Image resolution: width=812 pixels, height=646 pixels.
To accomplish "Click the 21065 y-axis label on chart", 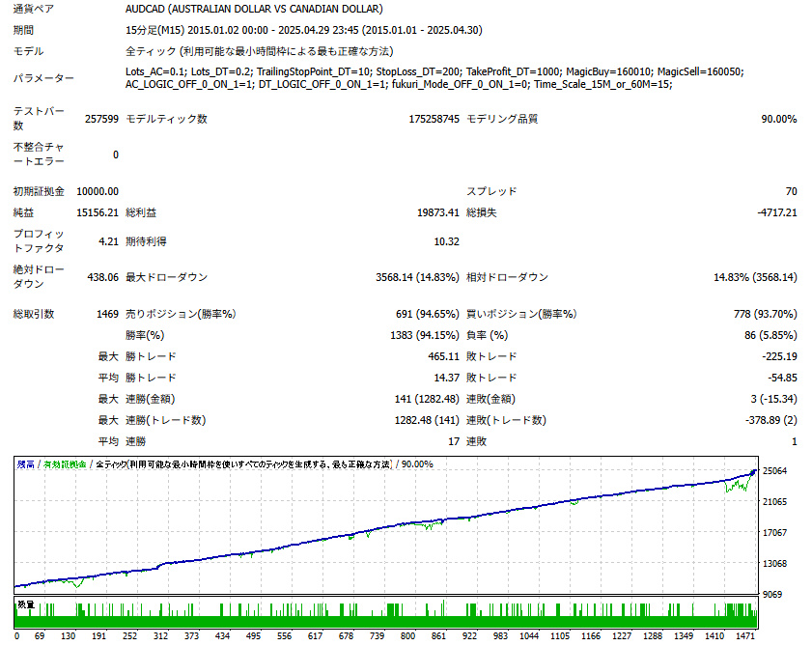I will tap(774, 501).
